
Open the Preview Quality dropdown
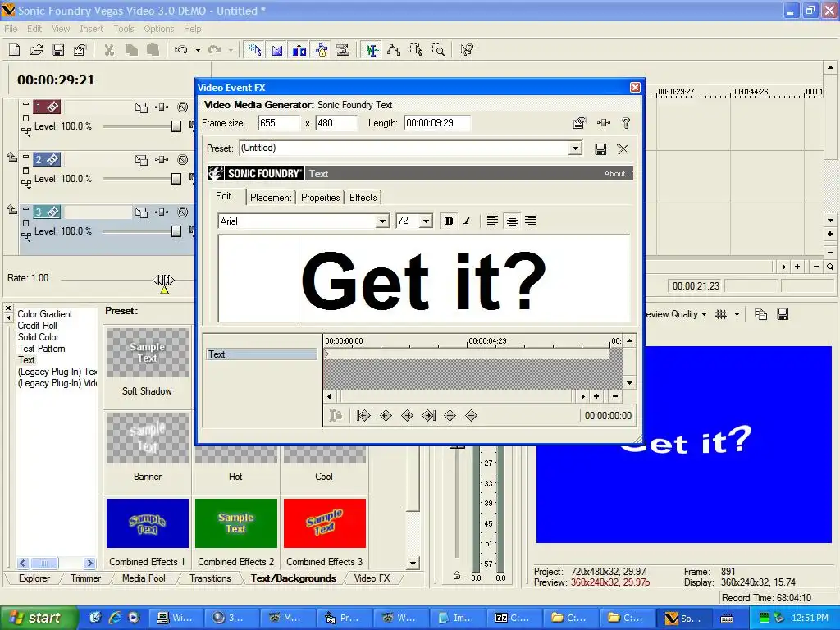703,314
